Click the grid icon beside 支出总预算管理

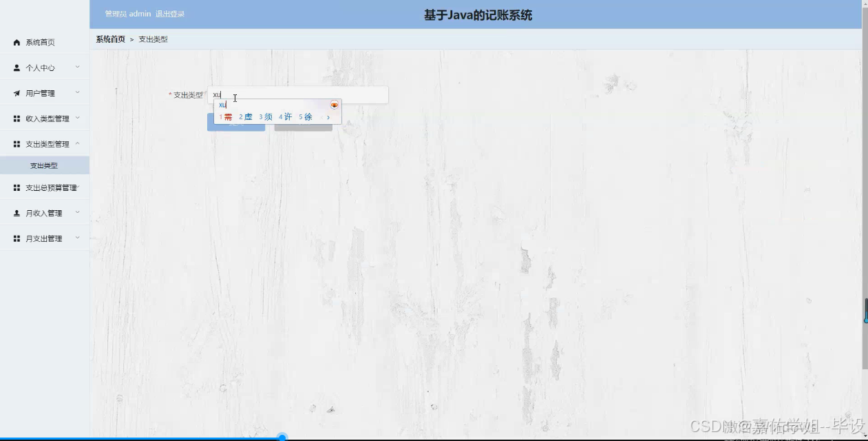click(x=16, y=187)
